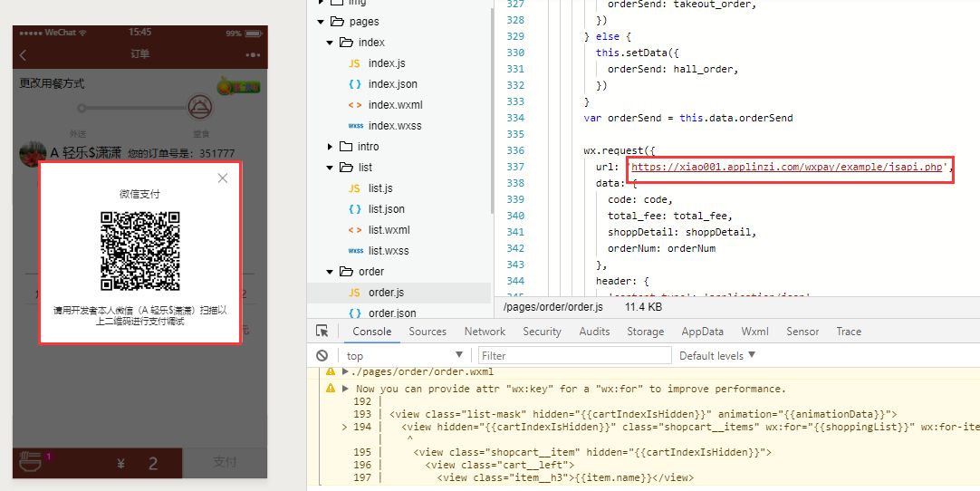The height and width of the screenshot is (491, 980).
Task: Tap the 支付 pay button
Action: (225, 462)
